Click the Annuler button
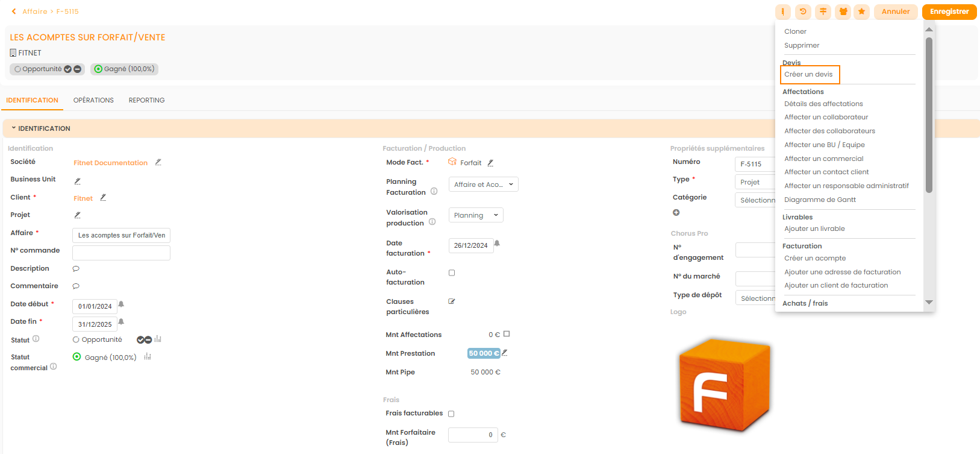This screenshot has width=980, height=454. [x=895, y=11]
